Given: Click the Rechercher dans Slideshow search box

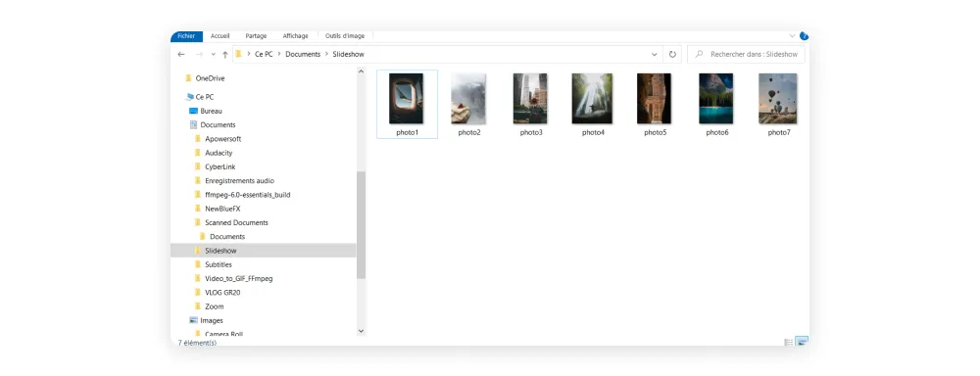Looking at the screenshot, I should (746, 54).
